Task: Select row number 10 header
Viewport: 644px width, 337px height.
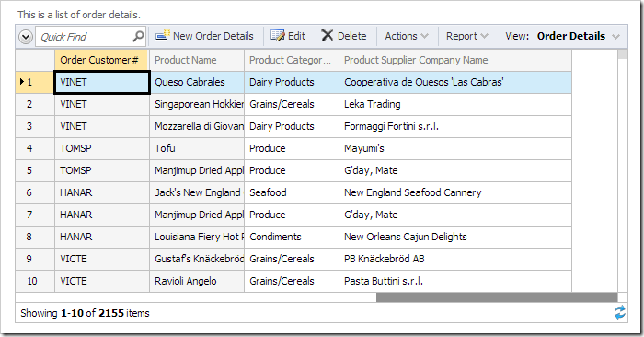Action: tap(35, 281)
